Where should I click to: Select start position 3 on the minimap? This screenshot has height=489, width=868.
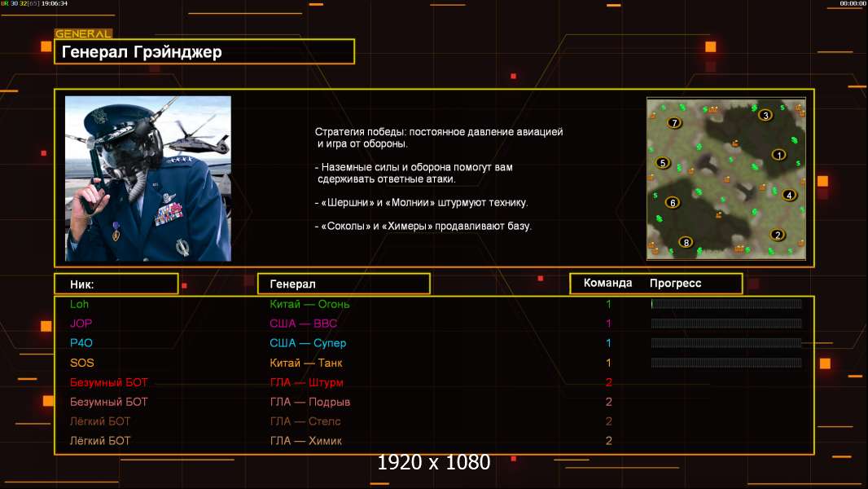point(765,115)
